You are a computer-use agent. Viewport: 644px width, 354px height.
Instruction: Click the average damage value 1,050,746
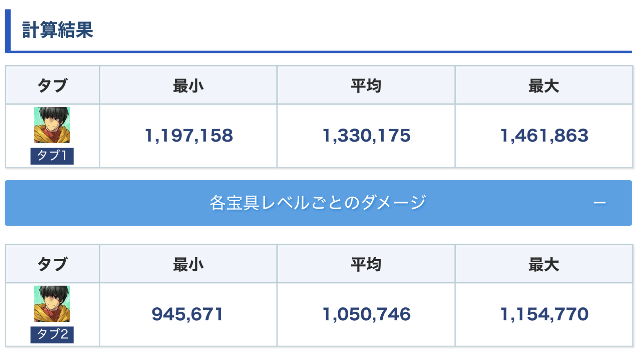coord(366,314)
